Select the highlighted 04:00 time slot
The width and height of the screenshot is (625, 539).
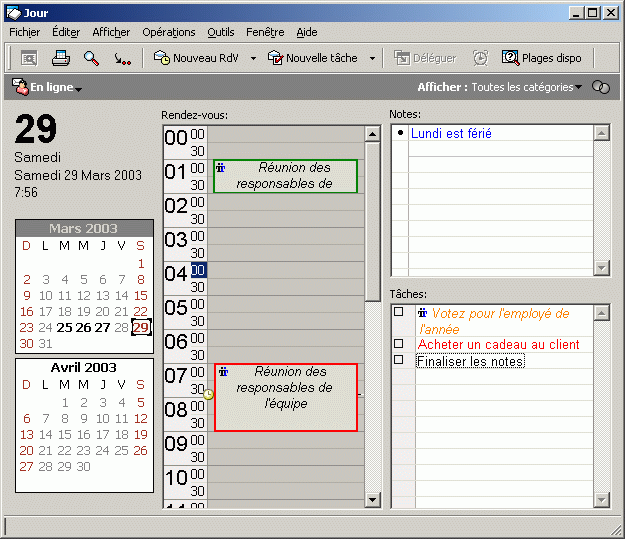coord(198,270)
